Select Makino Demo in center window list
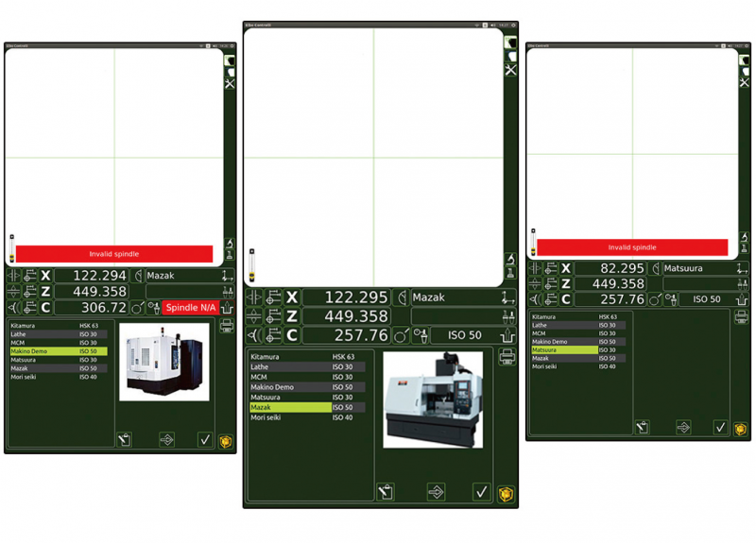 (307, 387)
